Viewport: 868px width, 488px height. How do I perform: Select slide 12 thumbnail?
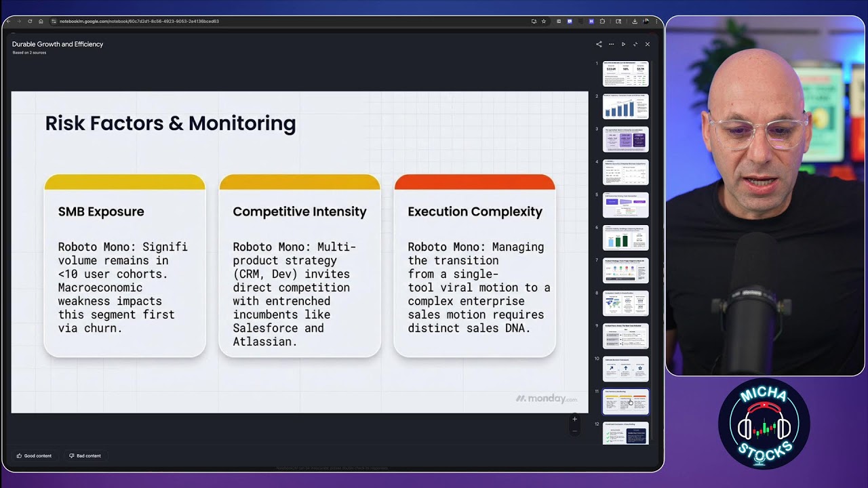pyautogui.click(x=626, y=433)
